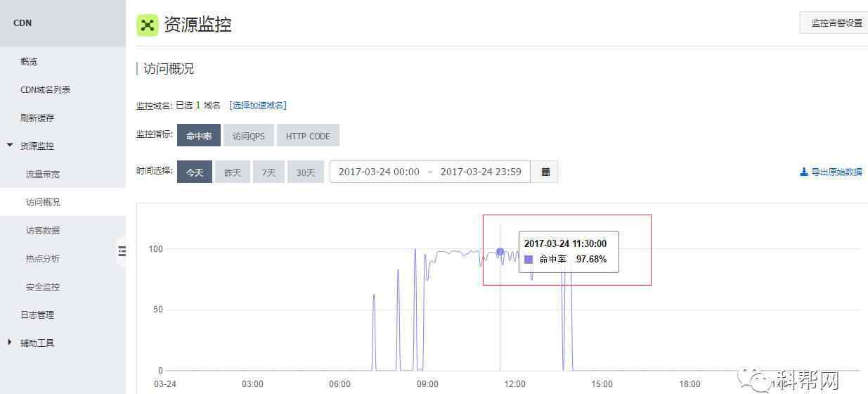Click the 导出原始数据 link
The image size is (868, 394).
pyautogui.click(x=836, y=172)
